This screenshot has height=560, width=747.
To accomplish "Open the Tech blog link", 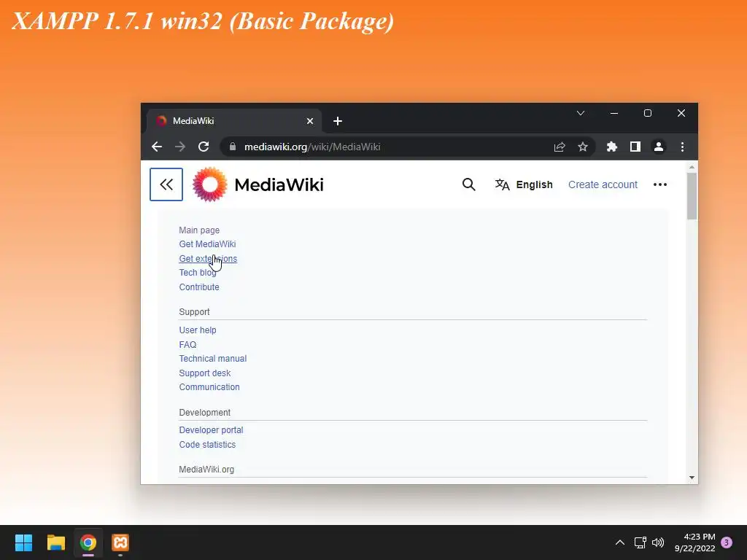I will click(x=197, y=273).
